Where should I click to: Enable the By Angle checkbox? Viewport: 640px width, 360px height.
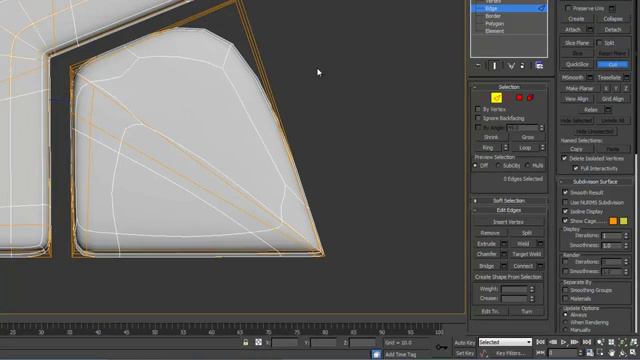(478, 128)
